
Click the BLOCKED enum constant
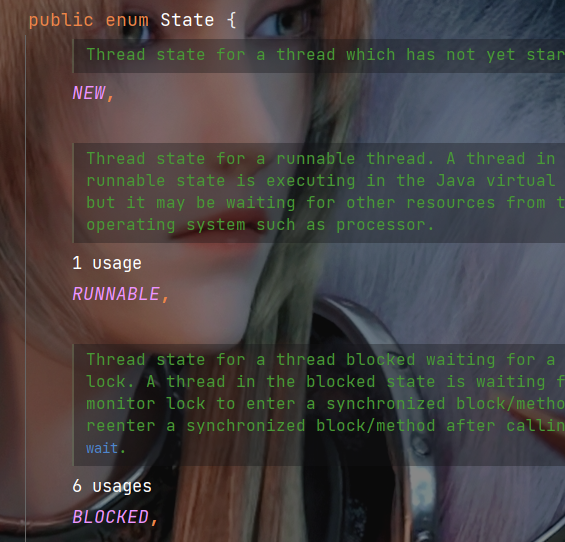pos(111,517)
